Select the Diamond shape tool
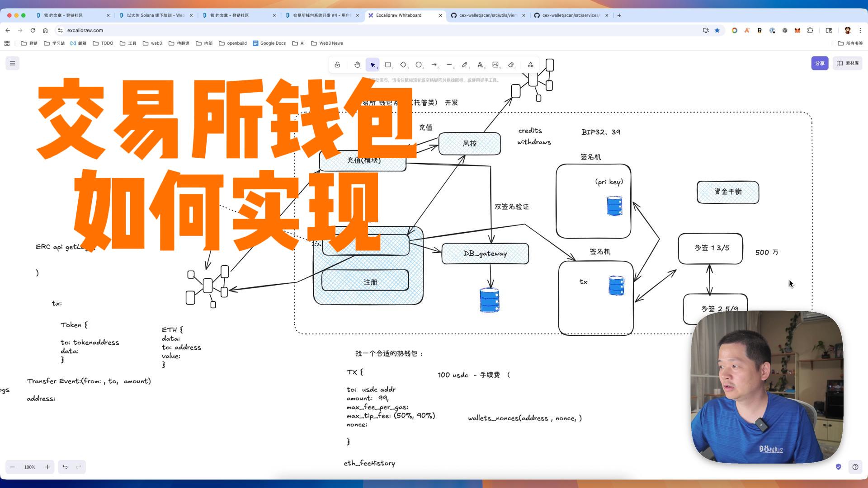 (403, 65)
